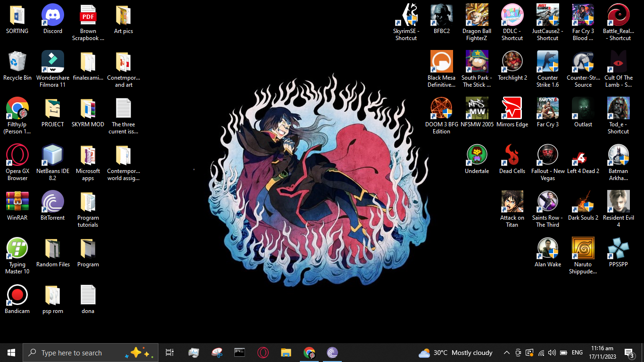Open the Art pics folder
This screenshot has height=362, width=644.
[x=124, y=19]
